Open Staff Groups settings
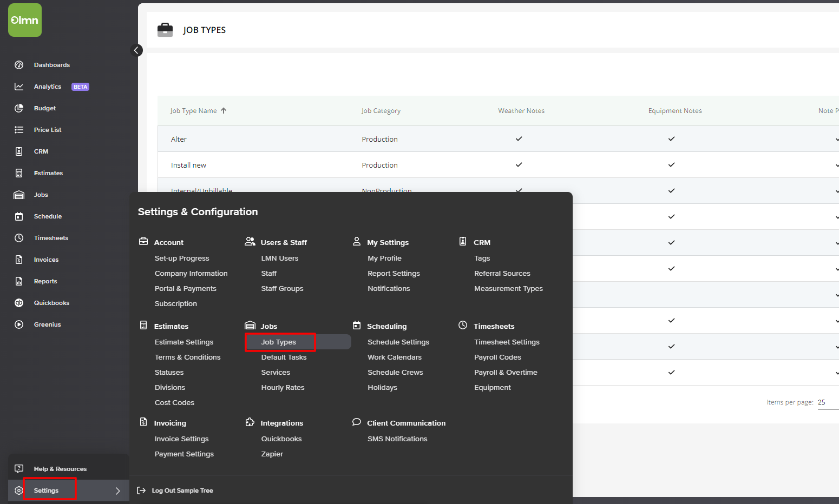The width and height of the screenshot is (839, 504). pos(282,288)
